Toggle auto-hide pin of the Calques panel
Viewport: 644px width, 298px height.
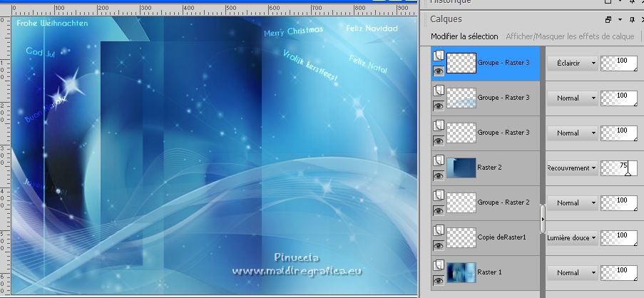pos(632,19)
